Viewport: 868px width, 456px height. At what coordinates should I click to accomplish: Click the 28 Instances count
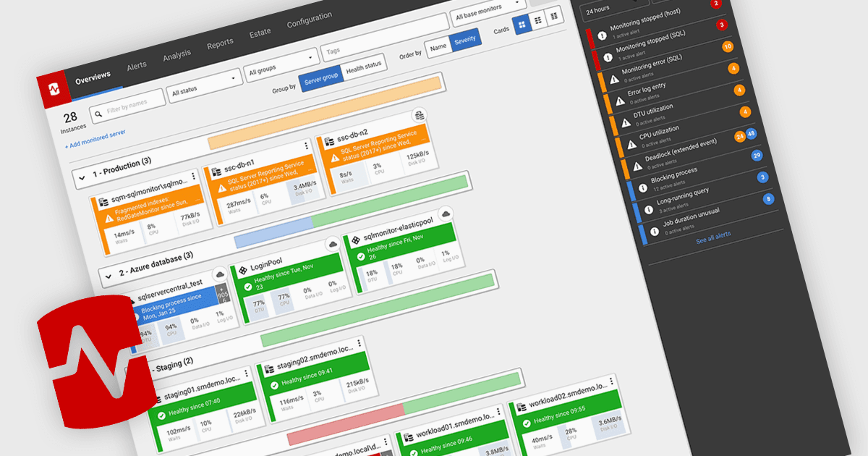tap(72, 122)
